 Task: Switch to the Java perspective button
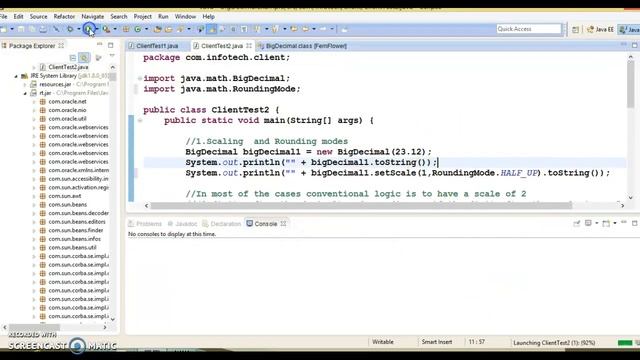point(629,29)
